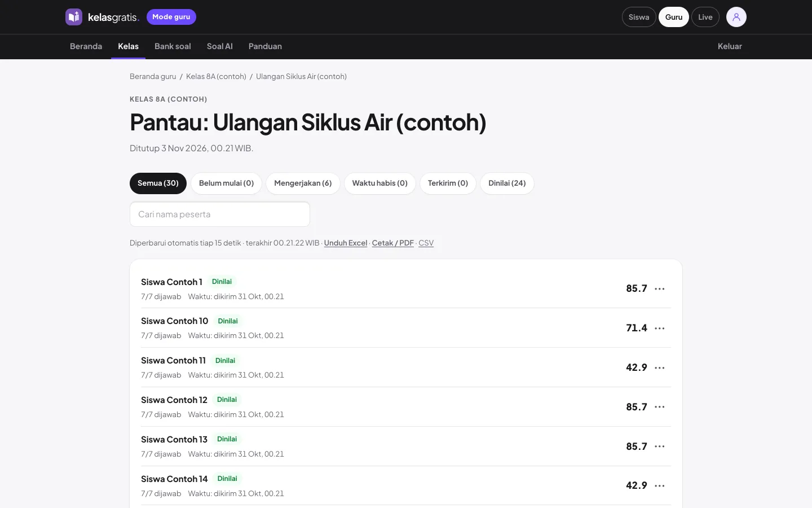
Task: Open the three-dot menu for Siswa Contoh 14
Action: point(660,485)
